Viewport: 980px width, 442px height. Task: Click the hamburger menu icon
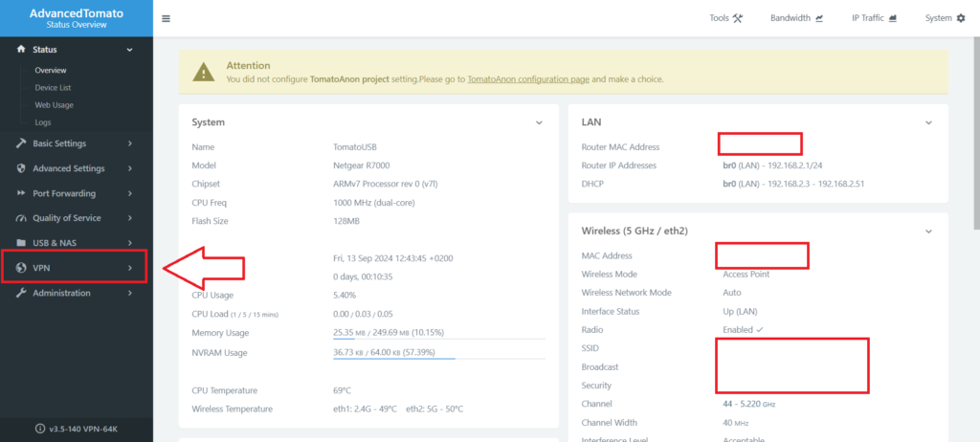tap(167, 18)
